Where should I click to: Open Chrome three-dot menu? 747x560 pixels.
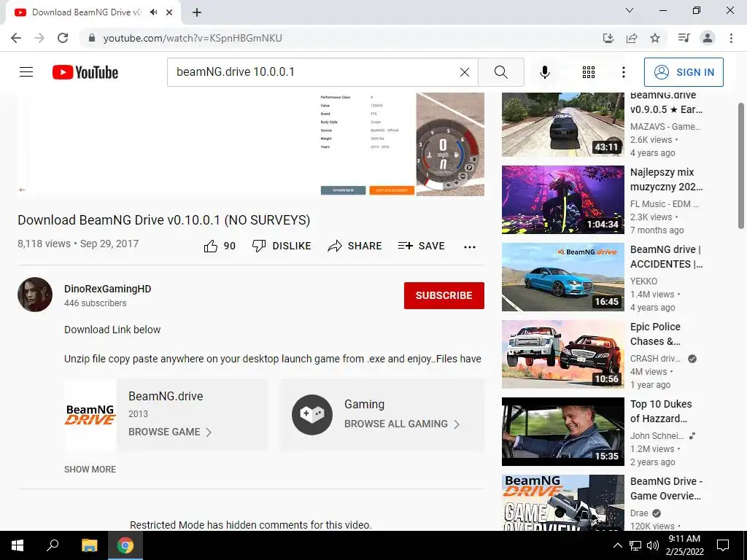click(x=731, y=38)
